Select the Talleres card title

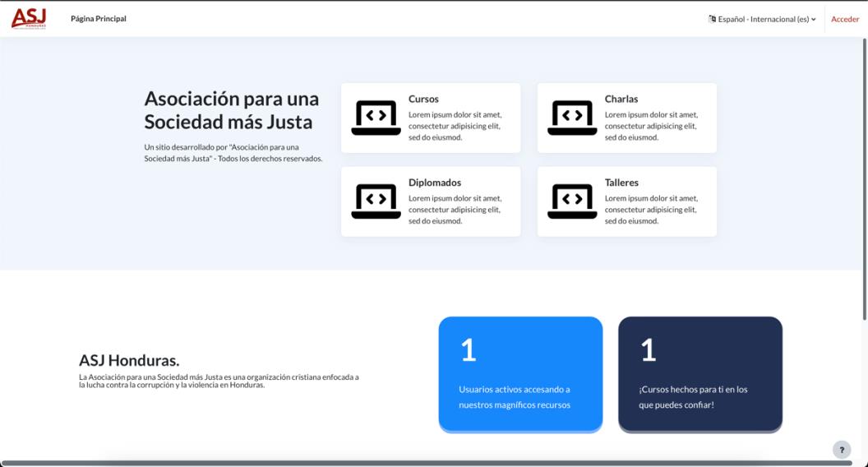pyautogui.click(x=621, y=183)
